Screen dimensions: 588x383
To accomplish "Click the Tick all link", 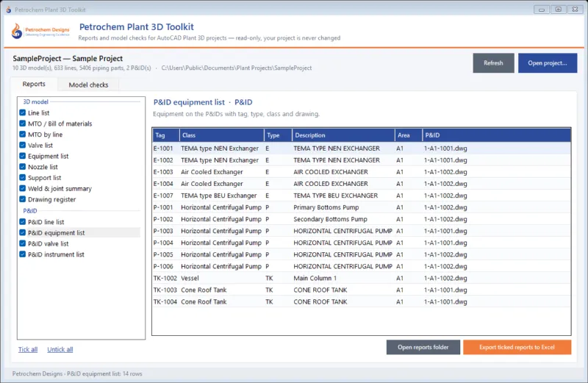I will pyautogui.click(x=28, y=349).
